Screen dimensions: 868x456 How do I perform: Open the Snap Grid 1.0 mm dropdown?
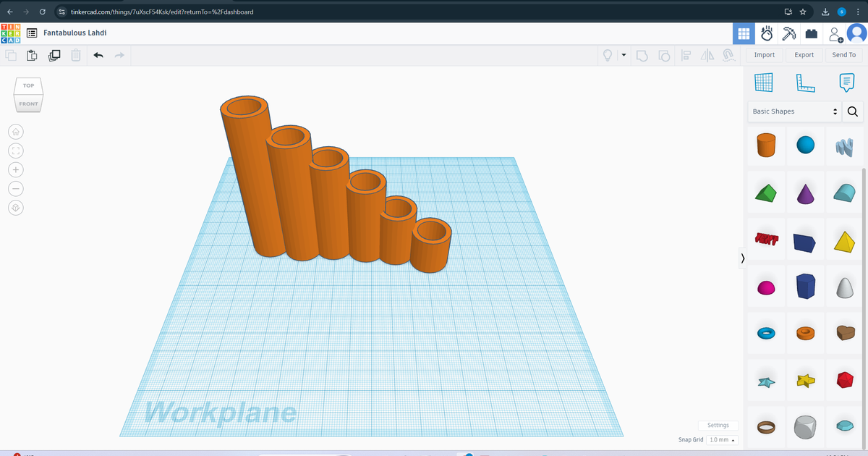[x=723, y=440]
